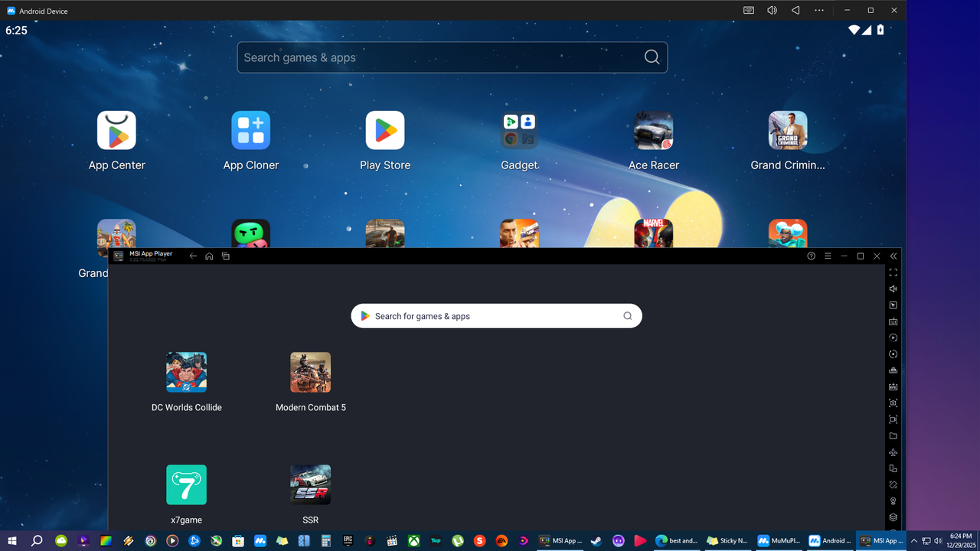Open x7game app

point(187,484)
